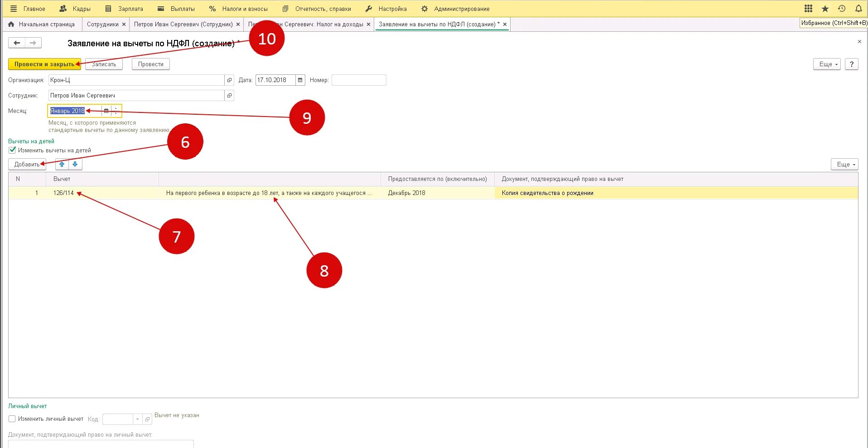
Task: Open the functions grid icon
Action: 809,9
